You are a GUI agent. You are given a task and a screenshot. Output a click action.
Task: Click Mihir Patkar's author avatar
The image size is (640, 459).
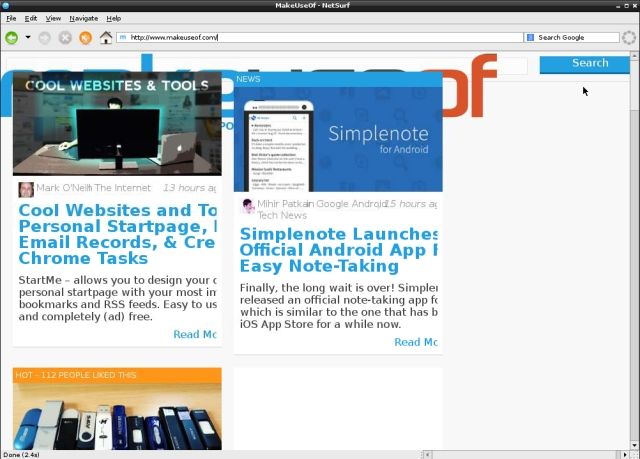pos(247,206)
